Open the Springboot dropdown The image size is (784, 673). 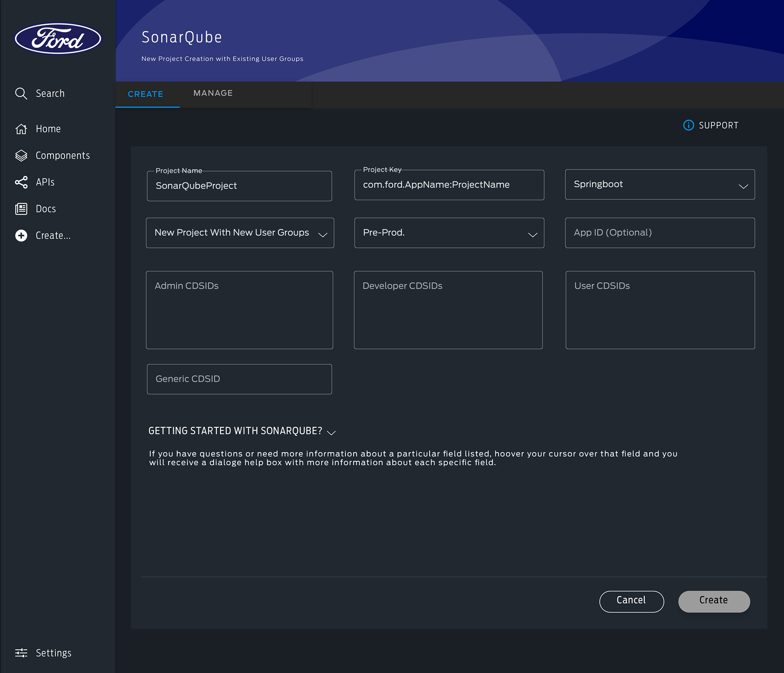pos(660,184)
